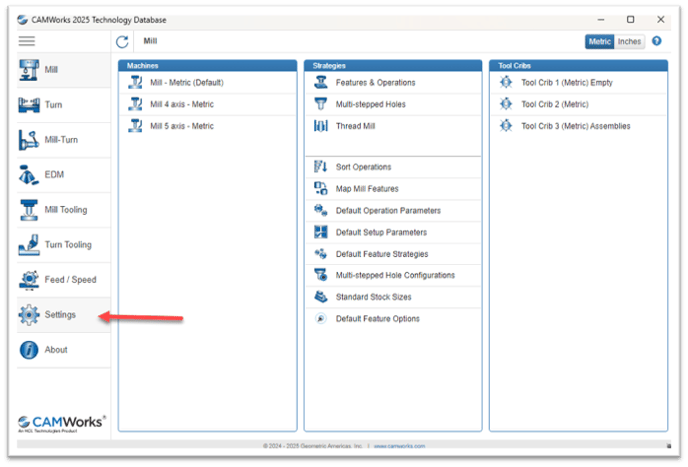This screenshot has width=688, height=467.
Task: Select the EDM sidebar icon
Action: point(29,175)
